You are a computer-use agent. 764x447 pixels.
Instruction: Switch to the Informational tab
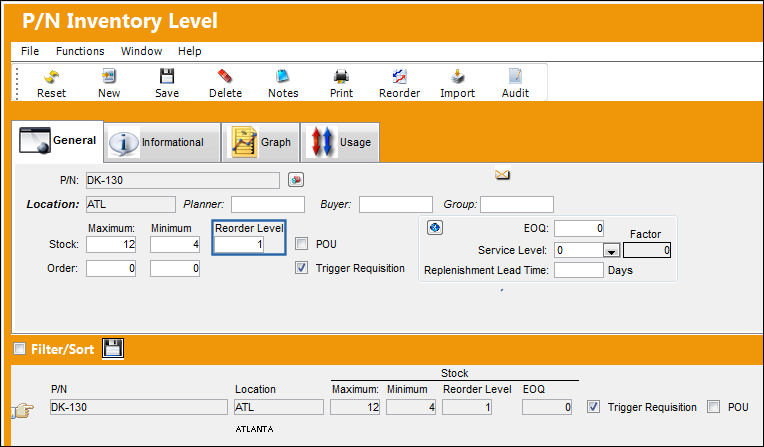click(x=162, y=142)
